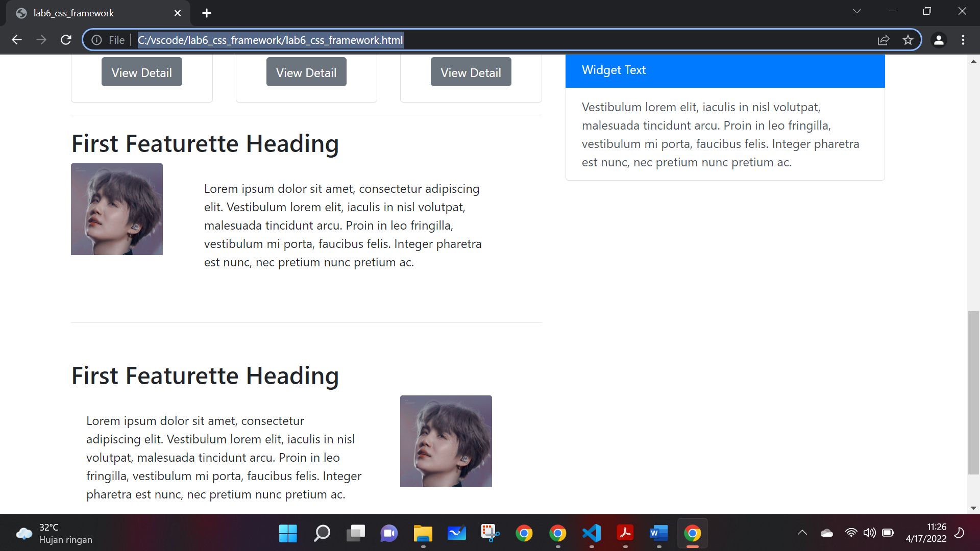980x551 pixels.
Task: Bookmark this page via the star icon
Action: [908, 40]
